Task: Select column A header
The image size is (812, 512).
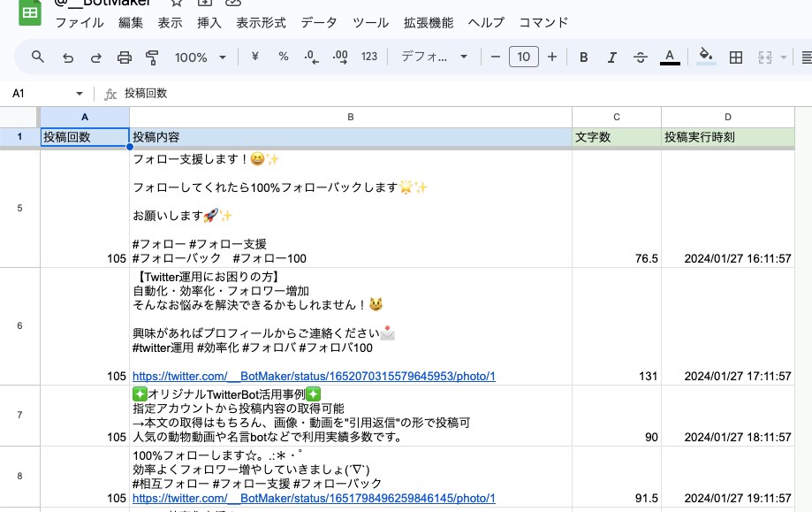Action: coord(85,117)
